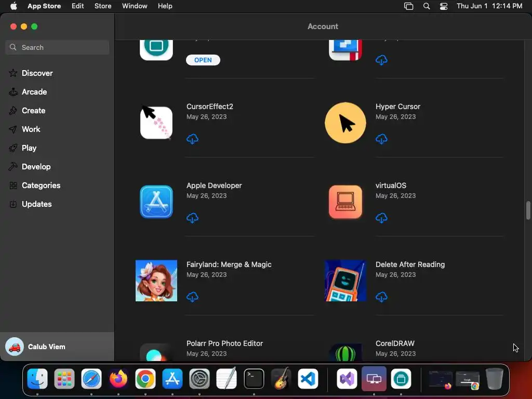Open System Settings from the Dock
Viewport: 532px width, 399px height.
pyautogui.click(x=199, y=379)
